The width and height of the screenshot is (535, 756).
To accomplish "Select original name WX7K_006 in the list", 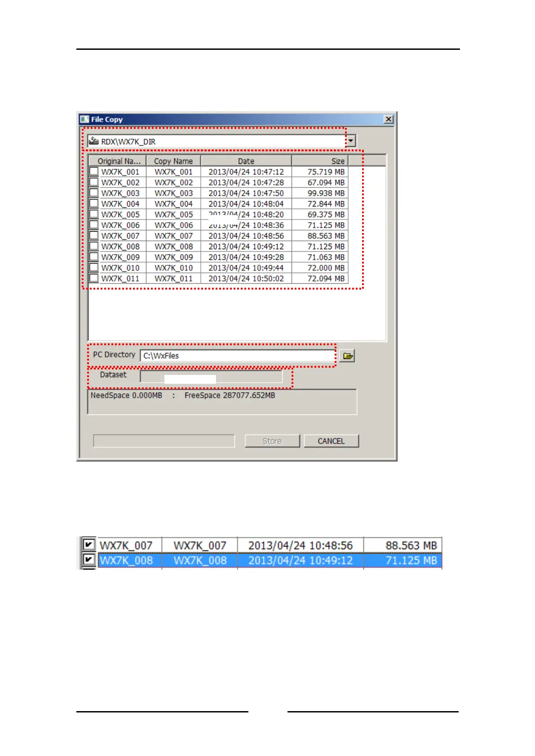I will point(120,225).
